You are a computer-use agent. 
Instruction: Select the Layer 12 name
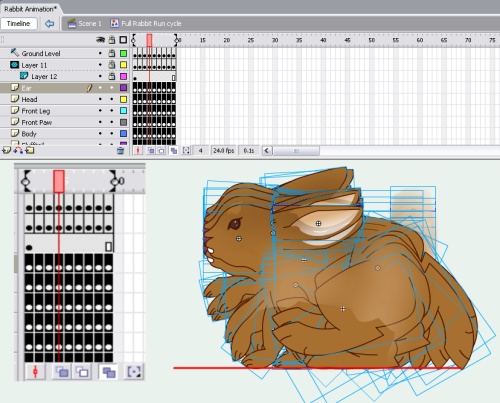(44, 77)
